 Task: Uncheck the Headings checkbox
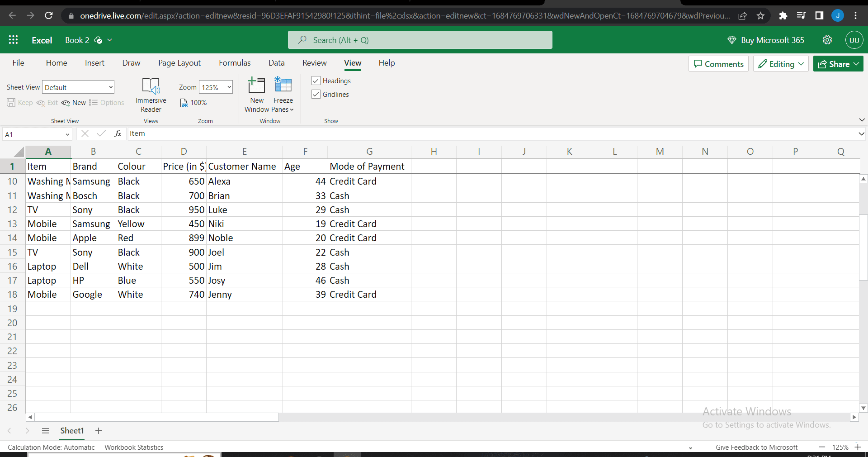(316, 81)
